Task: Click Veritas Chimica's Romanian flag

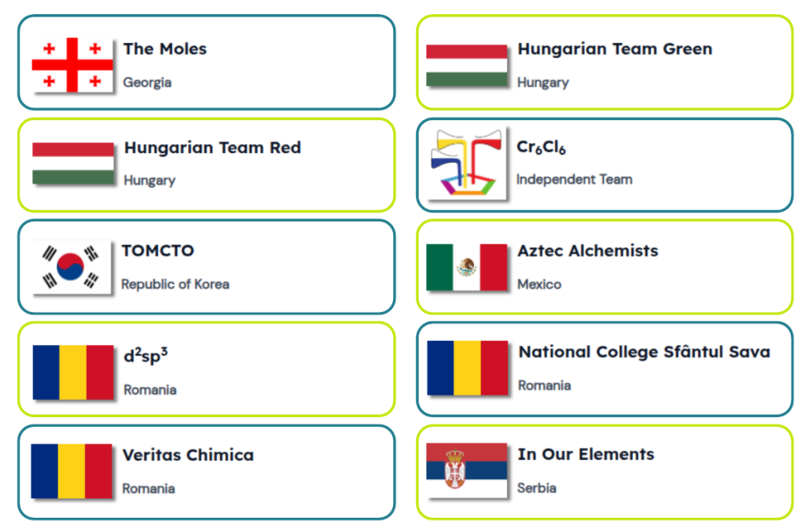Action: pos(72,471)
